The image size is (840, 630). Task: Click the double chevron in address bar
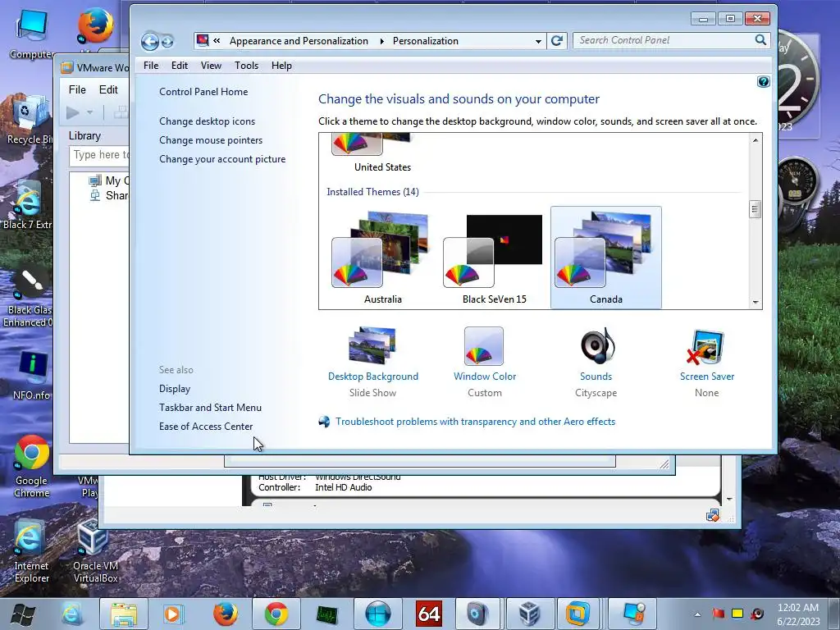point(217,41)
